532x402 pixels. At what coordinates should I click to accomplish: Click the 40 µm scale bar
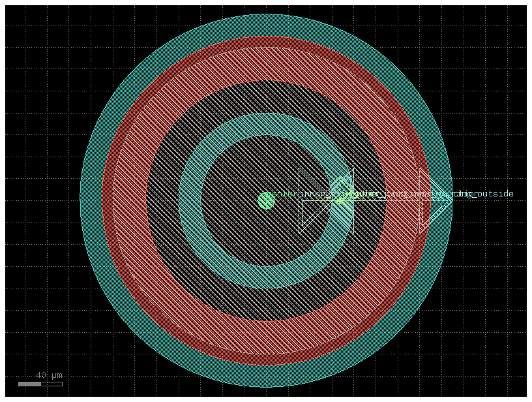(x=40, y=384)
